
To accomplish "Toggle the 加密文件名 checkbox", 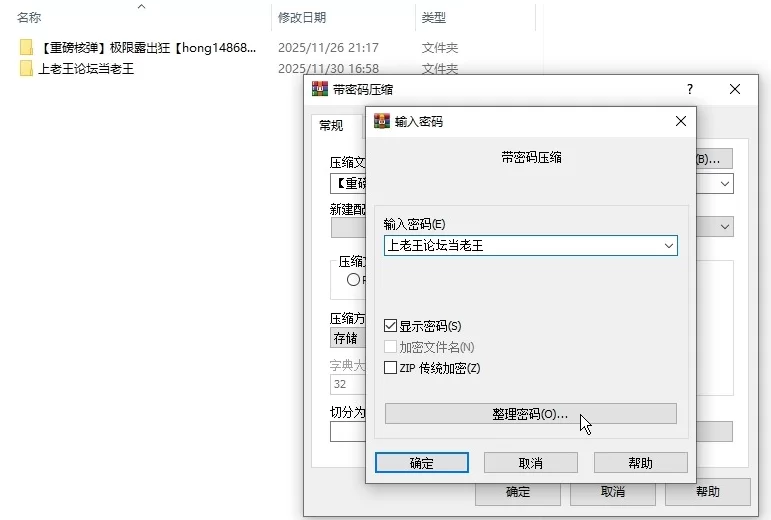I will click(x=391, y=347).
